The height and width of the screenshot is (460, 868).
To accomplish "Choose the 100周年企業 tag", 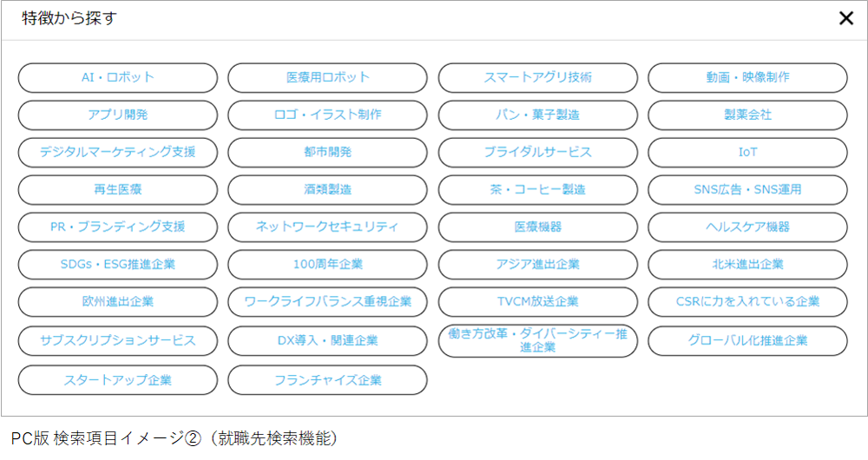I will (327, 264).
